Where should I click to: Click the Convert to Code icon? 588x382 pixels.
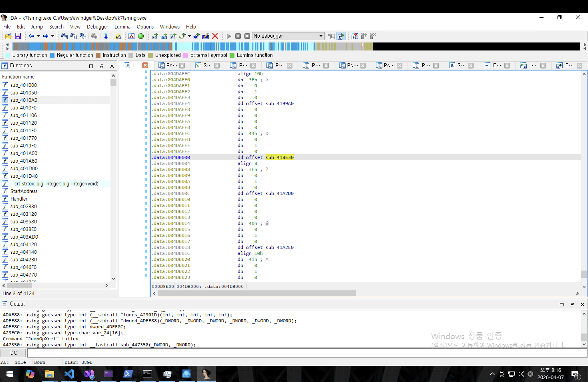(155, 36)
